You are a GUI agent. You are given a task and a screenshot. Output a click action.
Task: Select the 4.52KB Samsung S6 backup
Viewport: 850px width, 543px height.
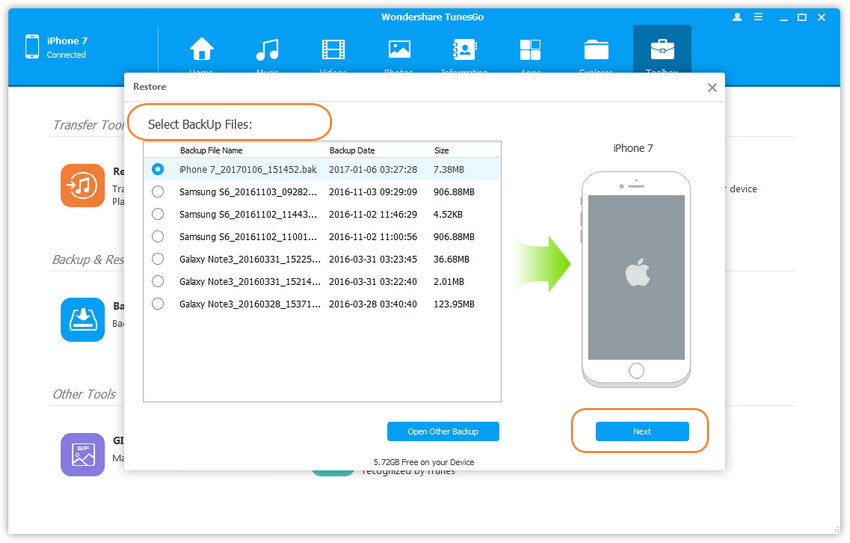158,214
